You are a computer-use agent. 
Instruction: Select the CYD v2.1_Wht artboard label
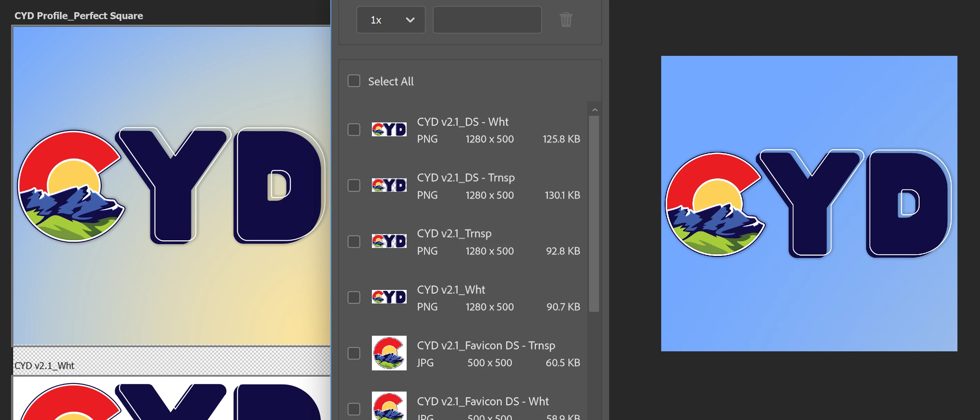pyautogui.click(x=44, y=366)
